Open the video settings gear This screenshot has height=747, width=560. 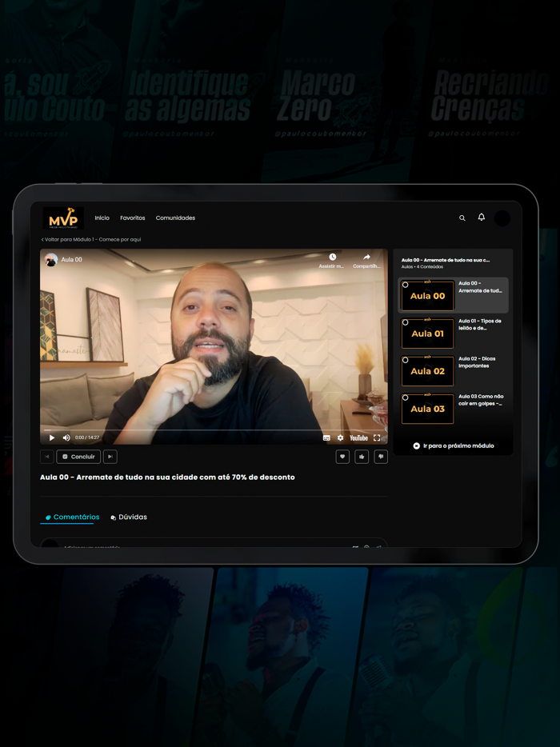(340, 437)
